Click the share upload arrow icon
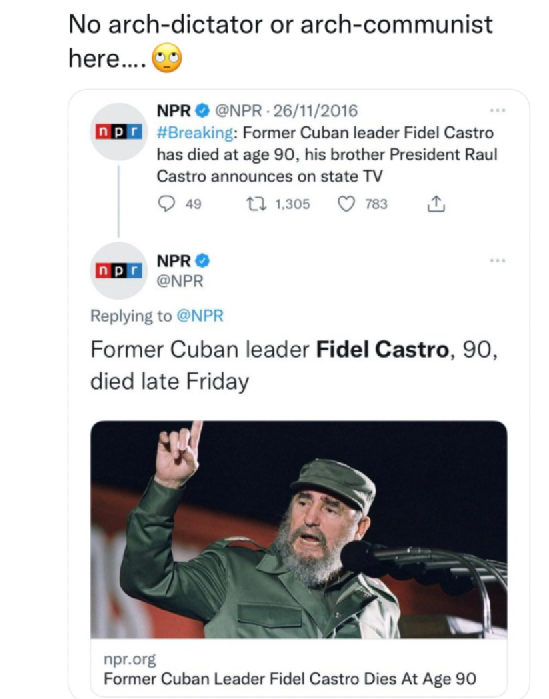The width and height of the screenshot is (549, 699). click(x=436, y=204)
